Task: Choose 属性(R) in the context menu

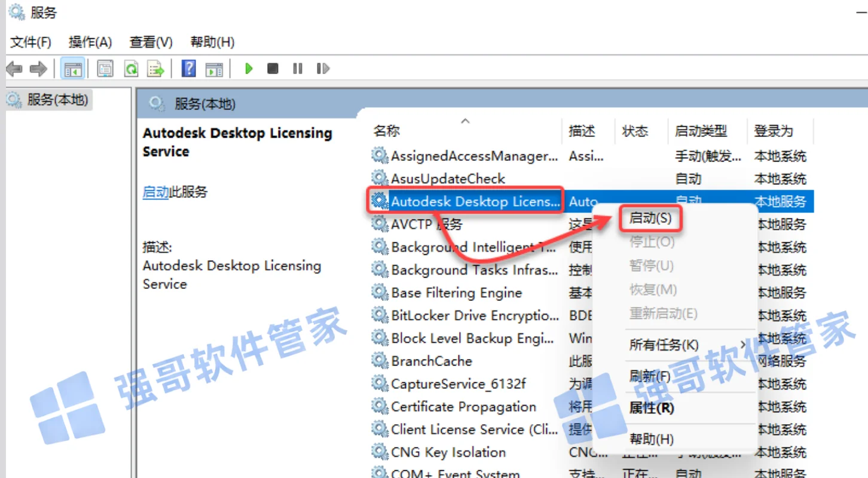Action: pyautogui.click(x=652, y=408)
